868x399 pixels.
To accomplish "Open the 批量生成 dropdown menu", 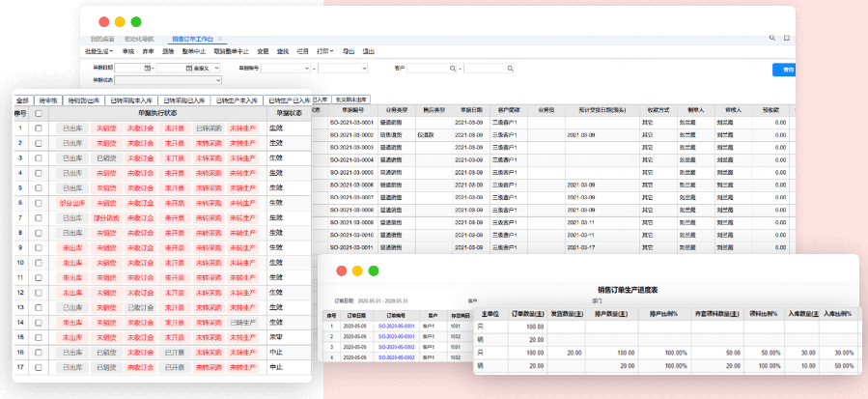I will [x=98, y=51].
